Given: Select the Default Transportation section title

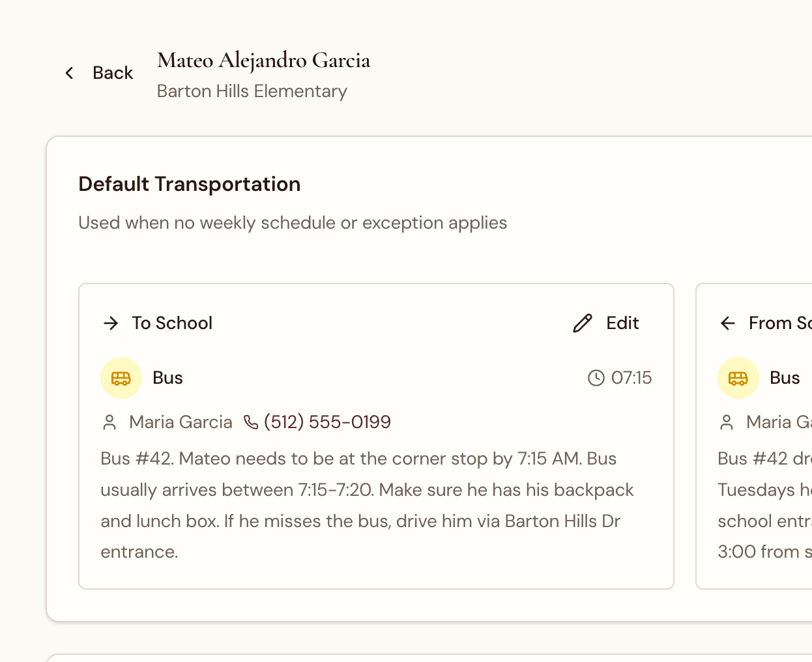Looking at the screenshot, I should (189, 184).
